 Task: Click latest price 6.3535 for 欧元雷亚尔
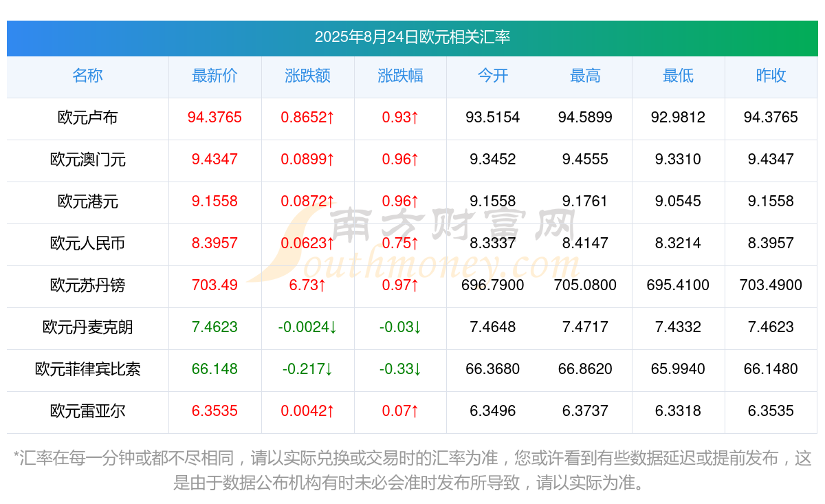pyautogui.click(x=214, y=411)
